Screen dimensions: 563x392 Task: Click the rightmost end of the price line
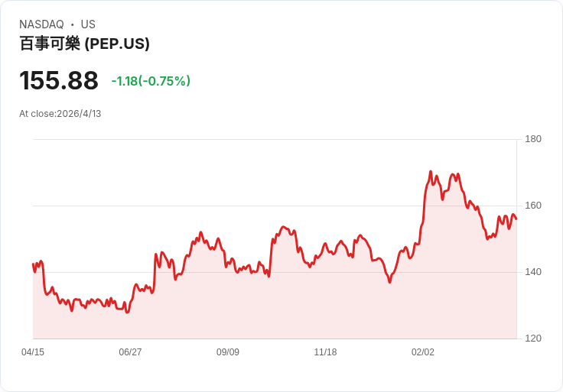[x=516, y=219]
